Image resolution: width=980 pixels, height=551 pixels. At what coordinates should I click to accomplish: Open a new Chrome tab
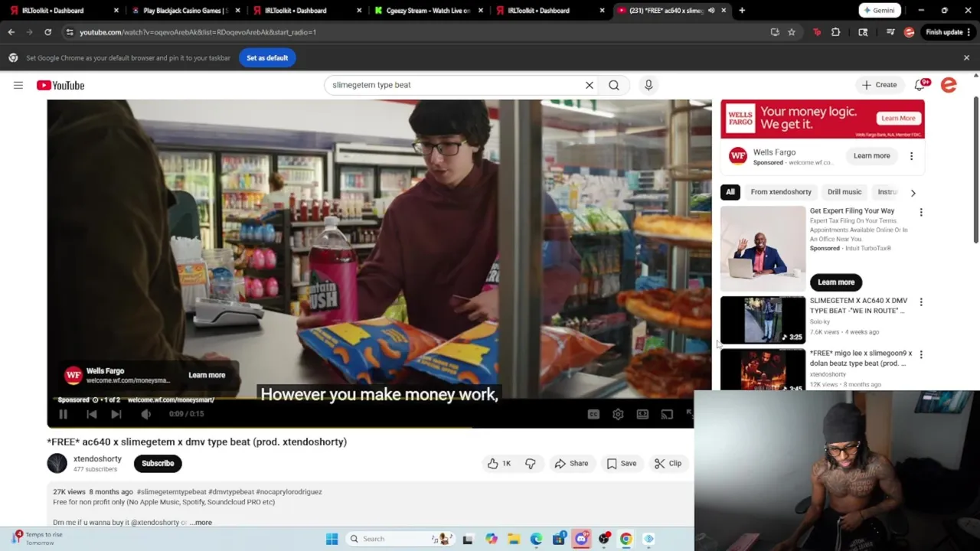[742, 11]
